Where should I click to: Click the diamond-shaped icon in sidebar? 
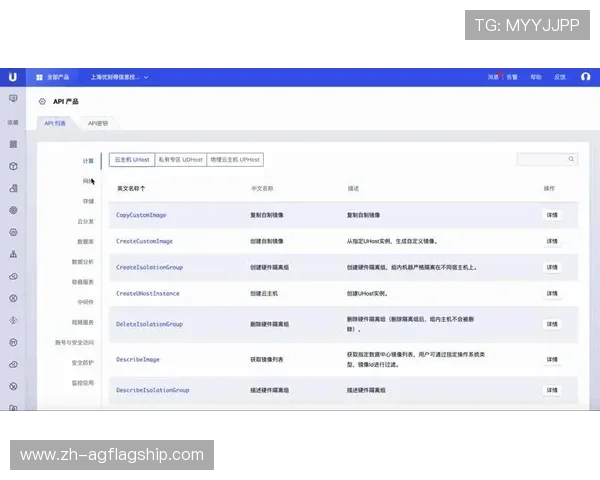click(13, 320)
